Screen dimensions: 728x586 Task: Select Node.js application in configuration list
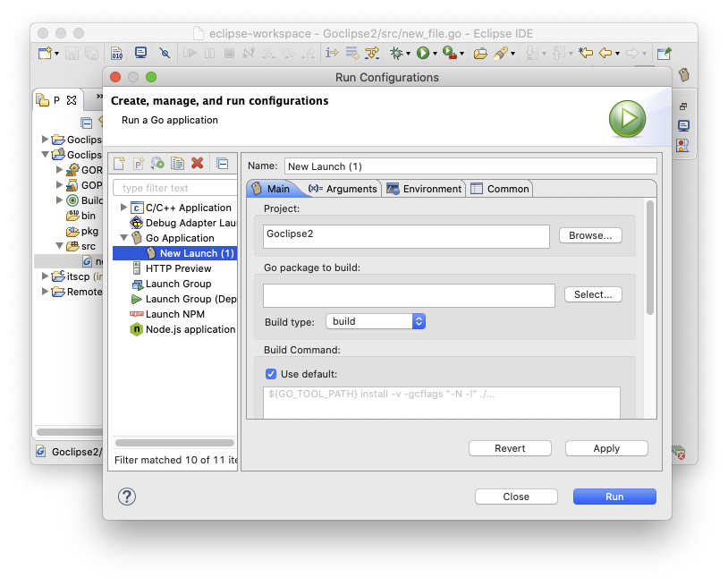[190, 329]
